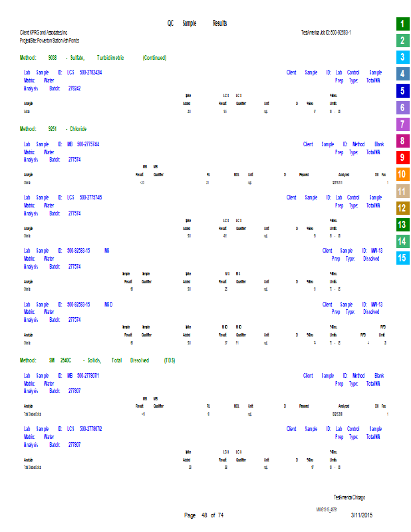Viewport: 411px width, 532px height.
Task: Open the purple section tab 7
Action: click(x=402, y=124)
